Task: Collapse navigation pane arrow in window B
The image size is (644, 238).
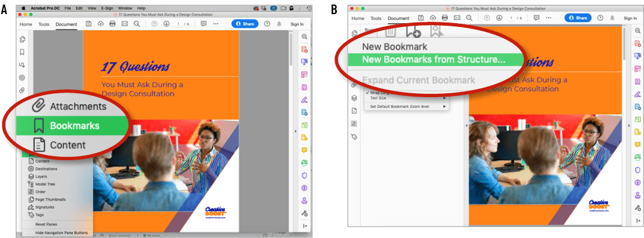Action: pos(466,125)
